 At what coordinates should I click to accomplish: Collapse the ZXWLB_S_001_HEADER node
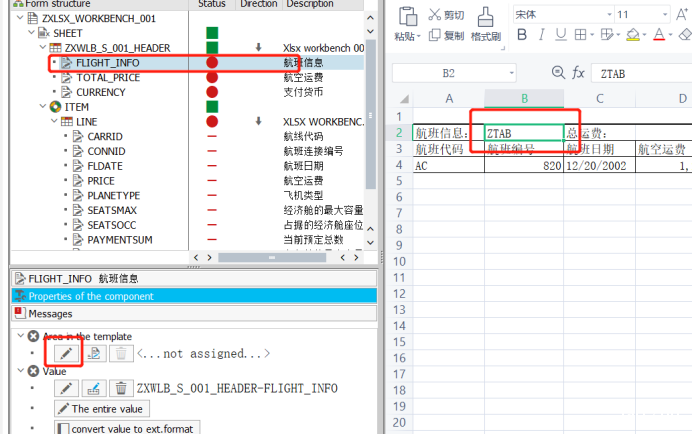43,47
